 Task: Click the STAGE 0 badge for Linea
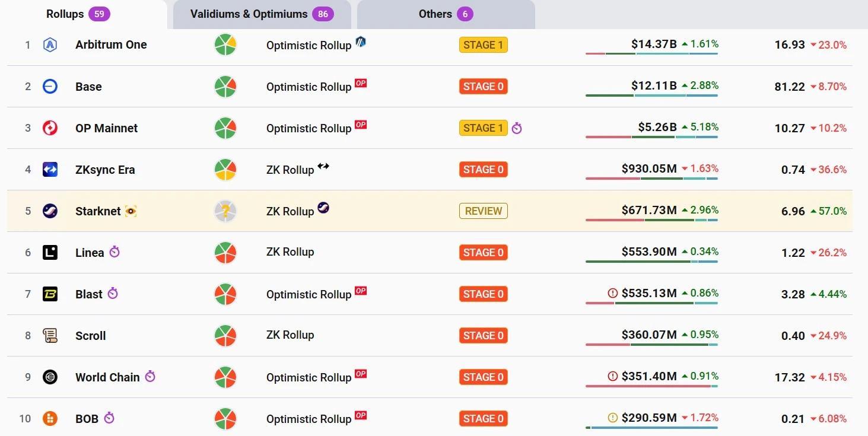[483, 253]
